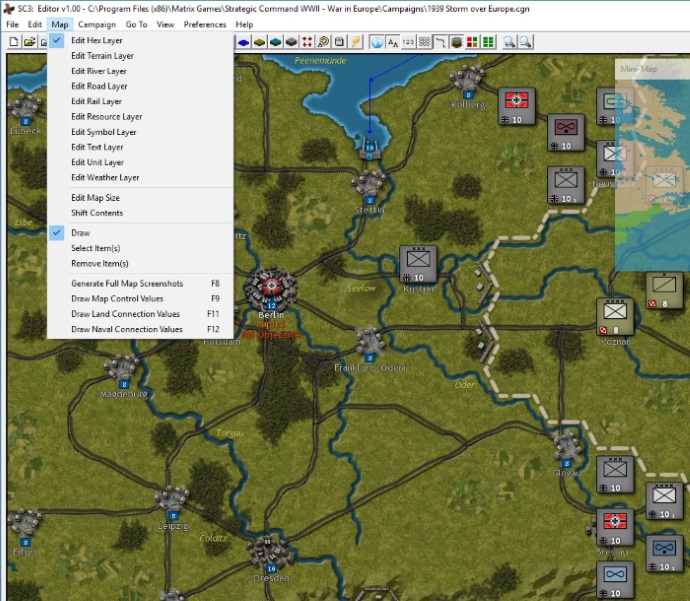Click the infantry unit at Kustrin
The image size is (690, 601).
pyautogui.click(x=418, y=264)
